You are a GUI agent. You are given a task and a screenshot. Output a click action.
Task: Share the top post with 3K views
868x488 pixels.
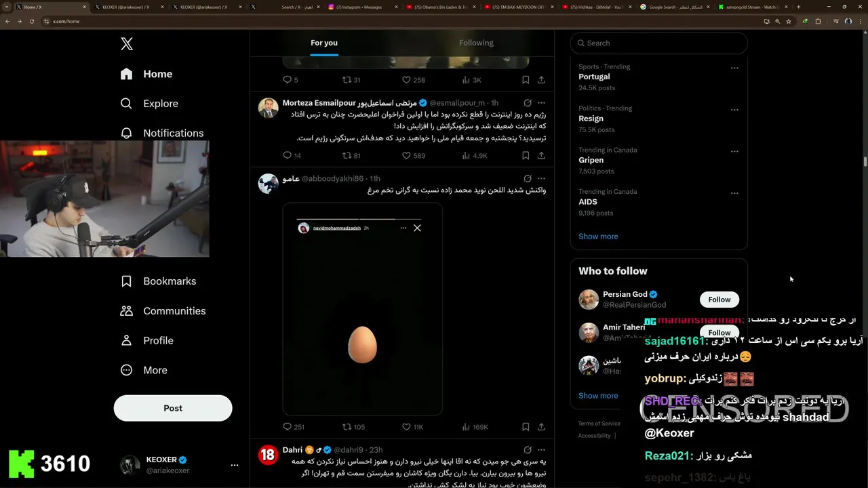(541, 80)
